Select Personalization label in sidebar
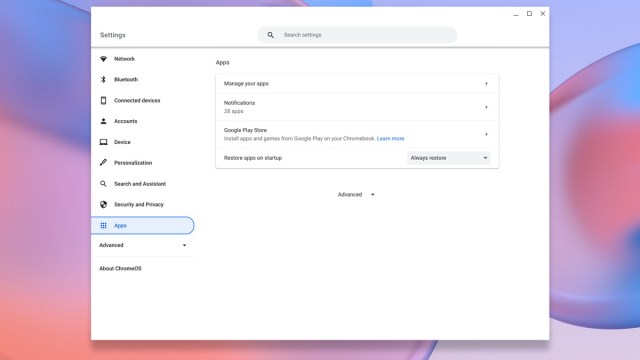Viewport: 640px width, 360px height. 133,163
